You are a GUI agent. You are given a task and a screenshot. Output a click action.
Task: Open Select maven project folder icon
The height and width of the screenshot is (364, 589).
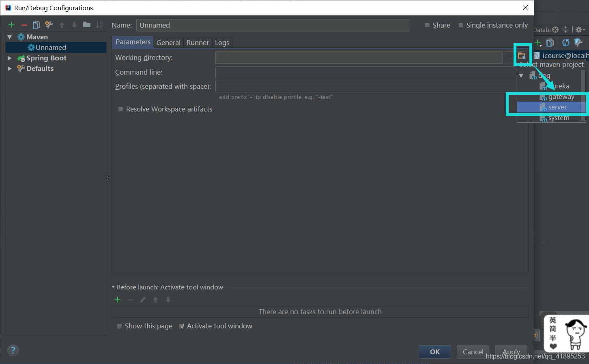[x=522, y=56]
